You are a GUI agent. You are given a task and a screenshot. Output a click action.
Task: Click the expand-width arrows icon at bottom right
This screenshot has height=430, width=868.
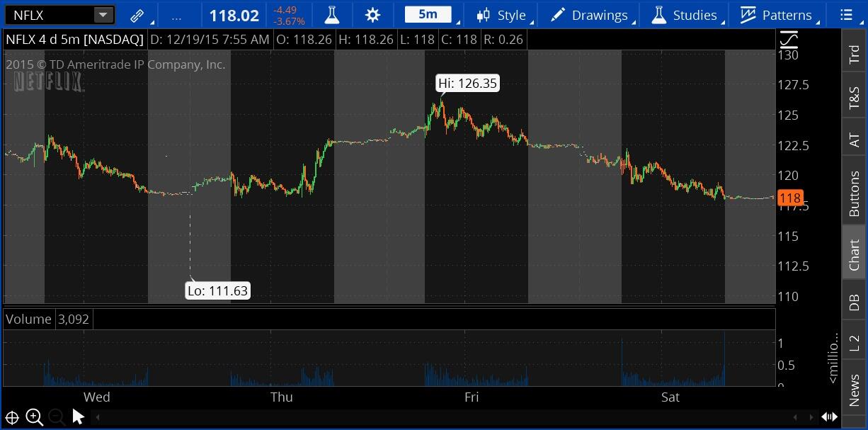(x=830, y=417)
